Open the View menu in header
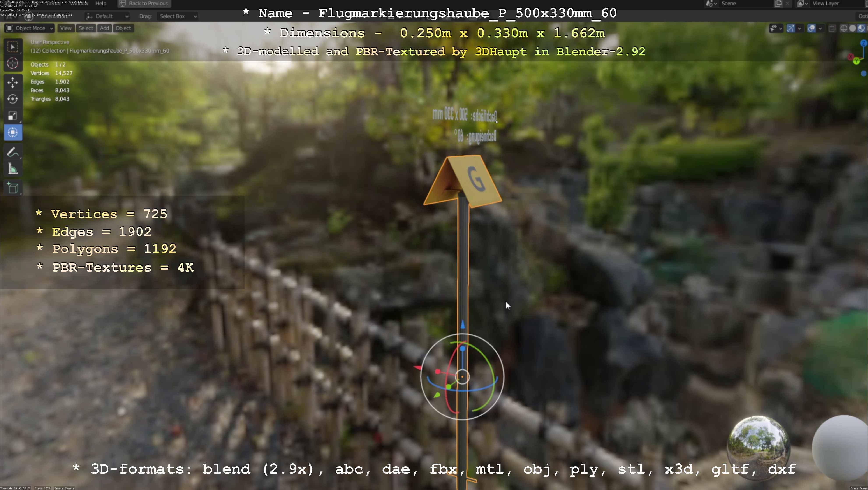 point(66,28)
